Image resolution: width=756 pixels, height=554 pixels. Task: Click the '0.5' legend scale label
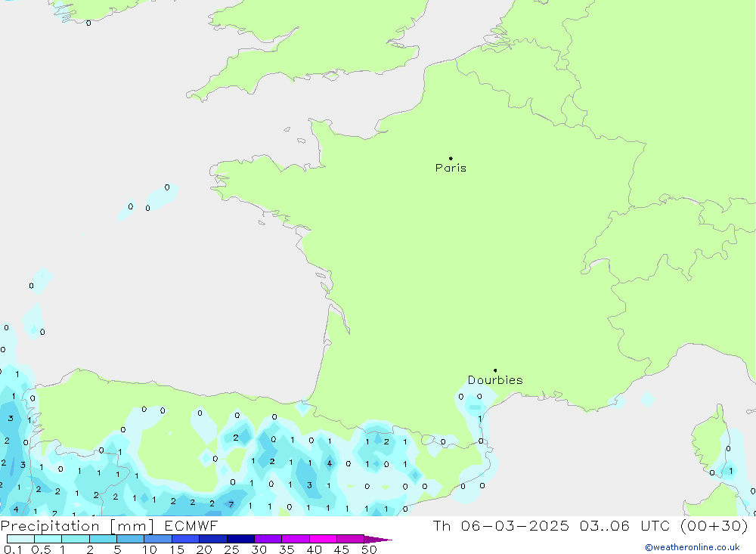(41, 549)
